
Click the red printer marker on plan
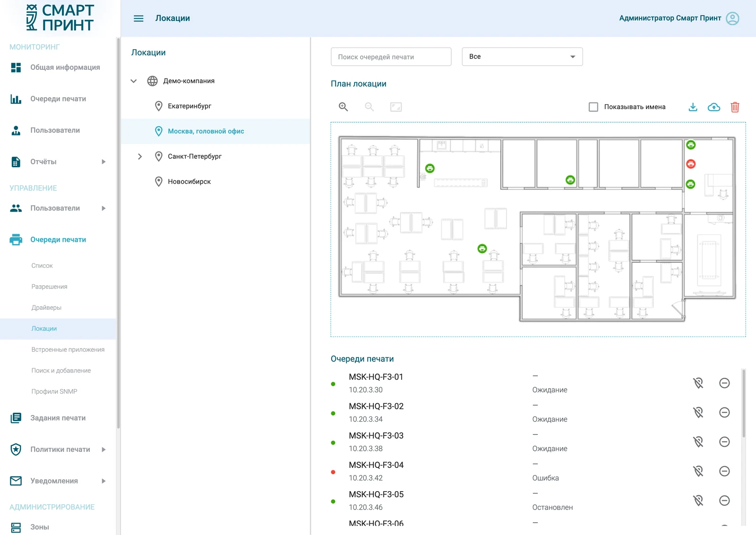691,164
